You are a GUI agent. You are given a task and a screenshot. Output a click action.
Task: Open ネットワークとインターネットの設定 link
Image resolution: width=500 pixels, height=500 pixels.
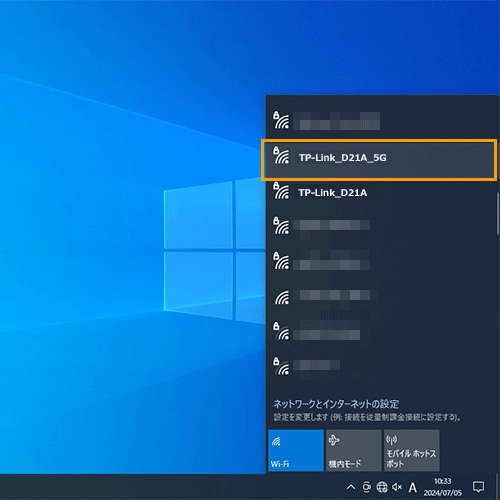click(x=336, y=404)
